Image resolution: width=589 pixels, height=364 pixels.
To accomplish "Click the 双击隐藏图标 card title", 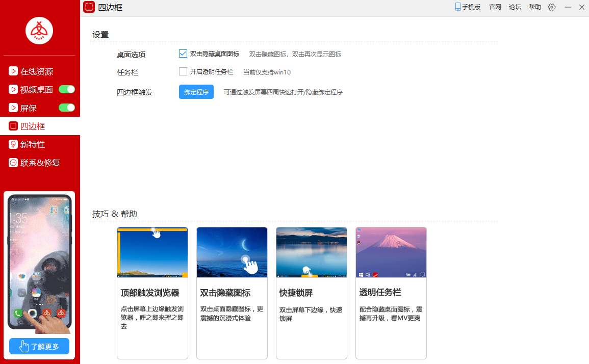I will tap(225, 293).
